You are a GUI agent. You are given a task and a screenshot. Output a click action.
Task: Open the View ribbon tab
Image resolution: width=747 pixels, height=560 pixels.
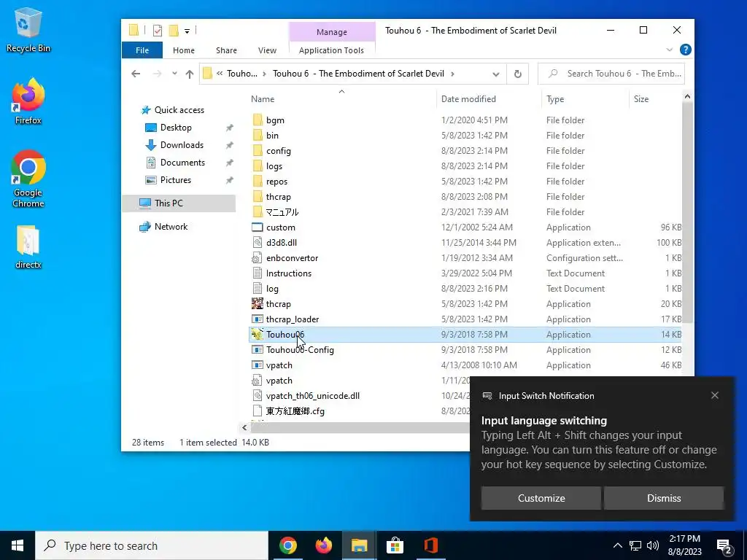pos(267,50)
